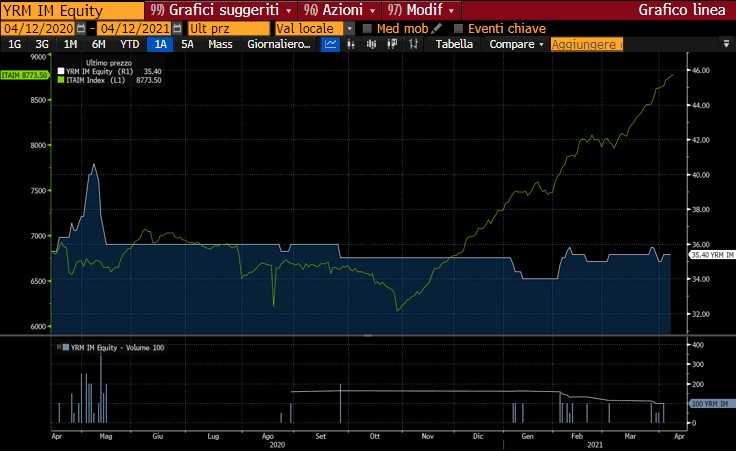Click the 2020 year label on the time axis

(x=277, y=444)
